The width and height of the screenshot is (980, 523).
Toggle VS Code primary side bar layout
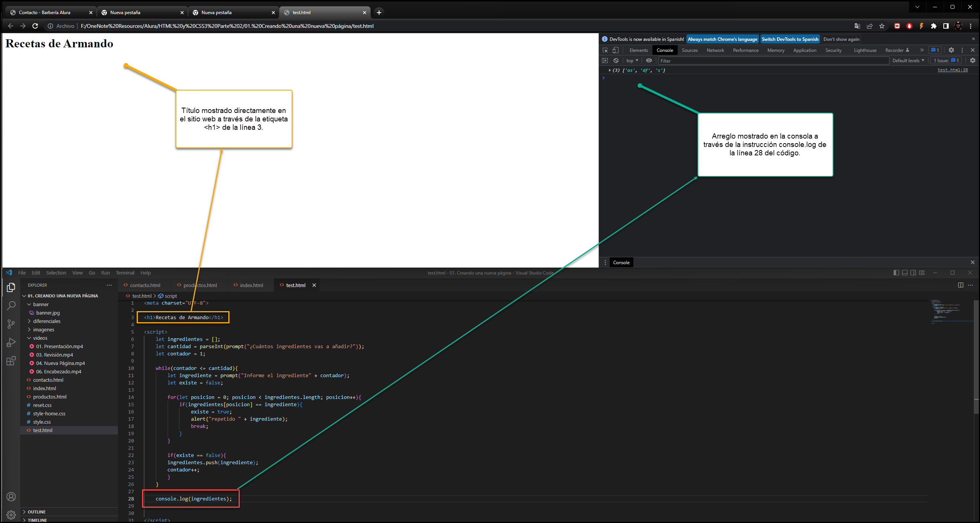(x=896, y=273)
